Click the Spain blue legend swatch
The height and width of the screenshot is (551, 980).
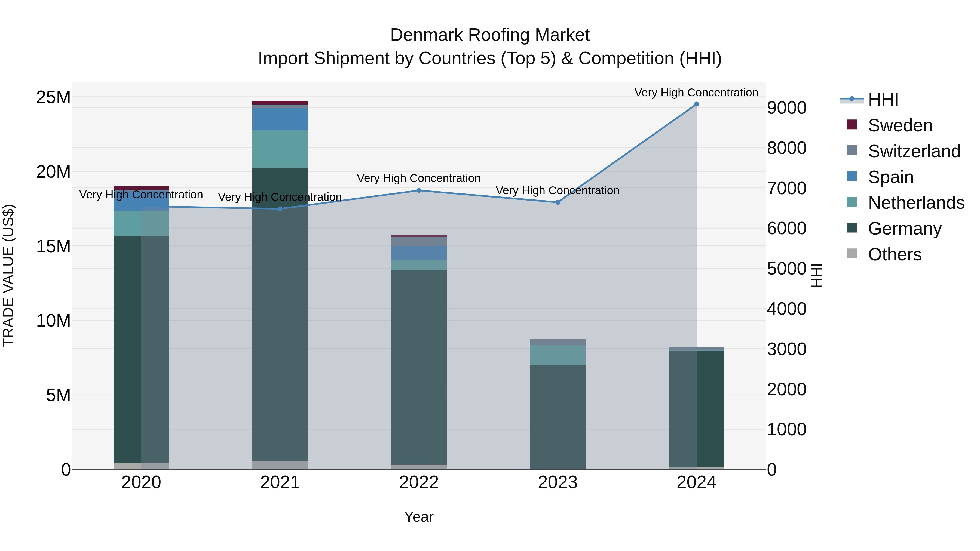tap(852, 176)
